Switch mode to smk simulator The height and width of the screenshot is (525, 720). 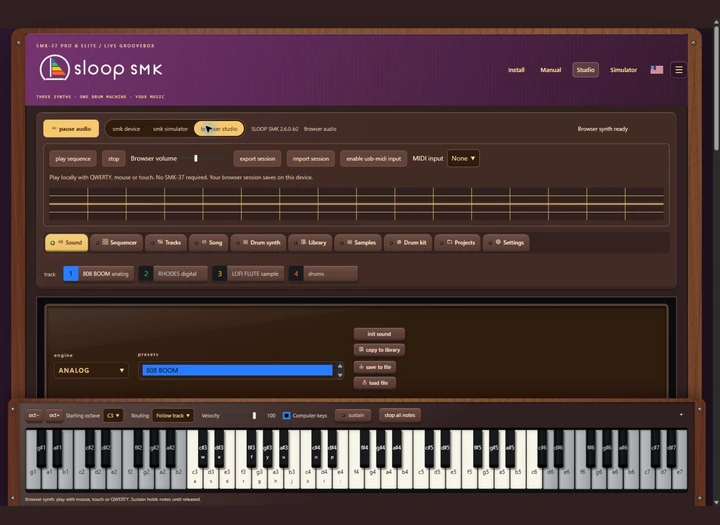pyautogui.click(x=170, y=129)
